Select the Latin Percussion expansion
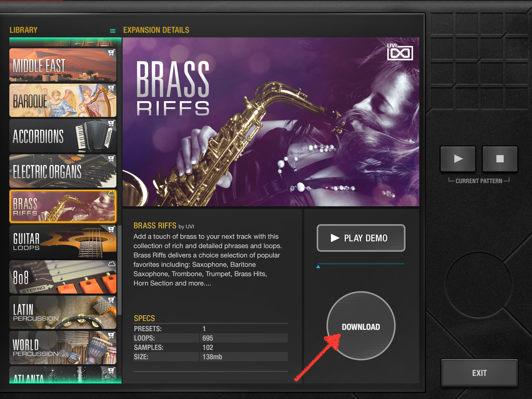The width and height of the screenshot is (532, 399). tap(63, 312)
